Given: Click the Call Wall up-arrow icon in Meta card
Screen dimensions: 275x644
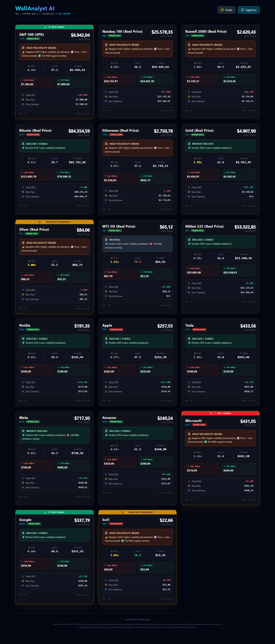Looking at the screenshot, I should (22, 463).
